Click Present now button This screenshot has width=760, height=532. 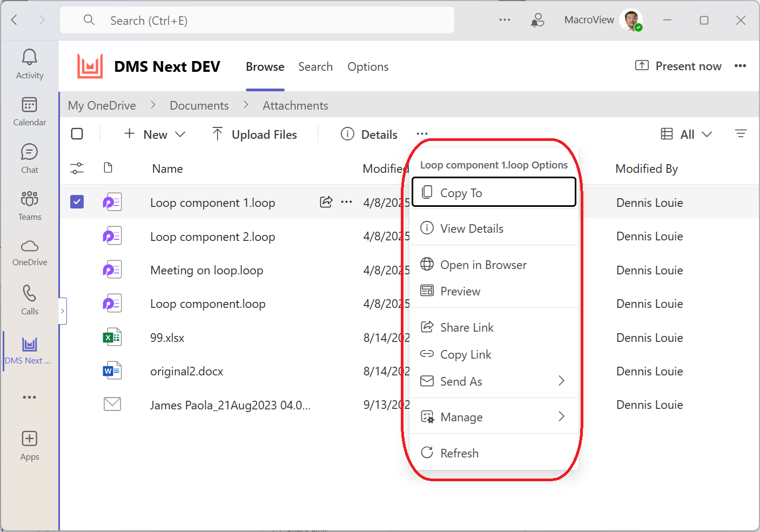point(678,66)
